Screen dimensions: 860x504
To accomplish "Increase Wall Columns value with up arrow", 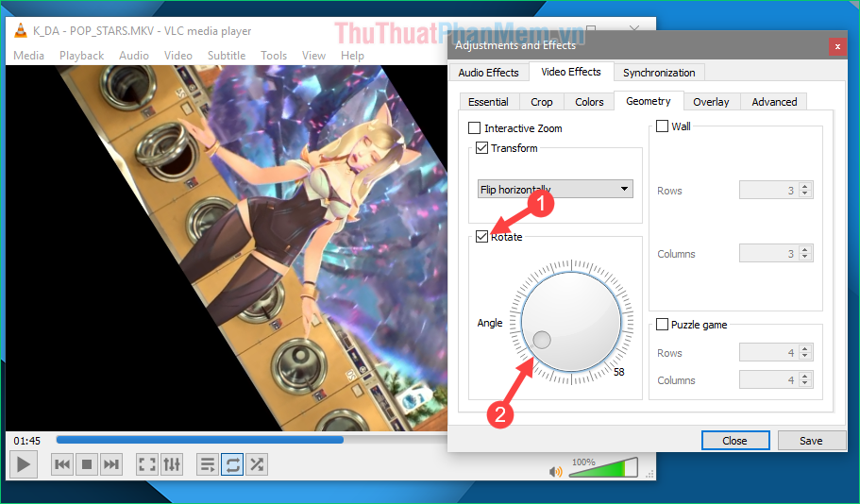I will click(804, 249).
